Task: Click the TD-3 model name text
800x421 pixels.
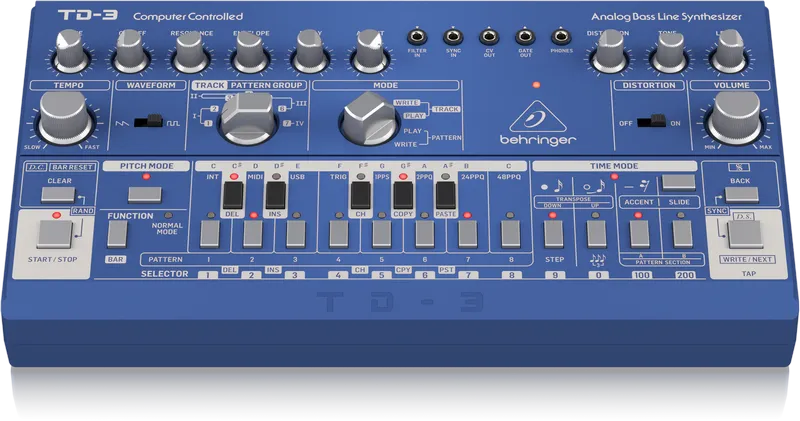Action: click(88, 15)
